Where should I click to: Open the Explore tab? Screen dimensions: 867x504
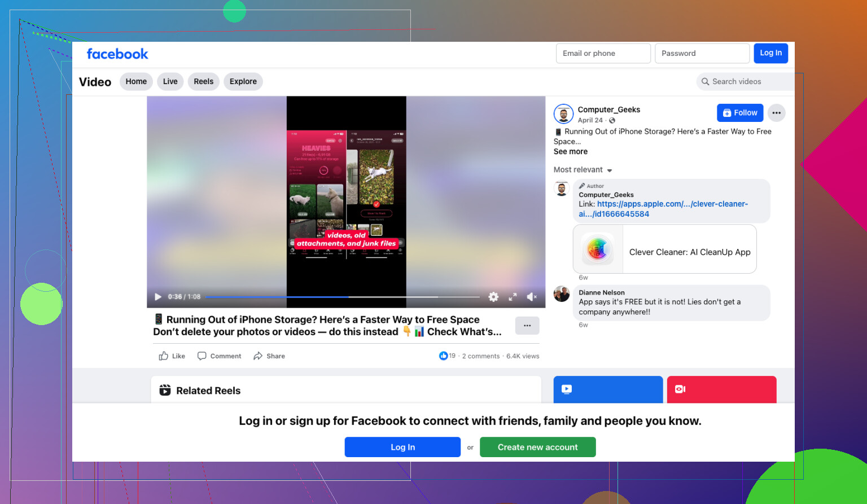point(243,82)
